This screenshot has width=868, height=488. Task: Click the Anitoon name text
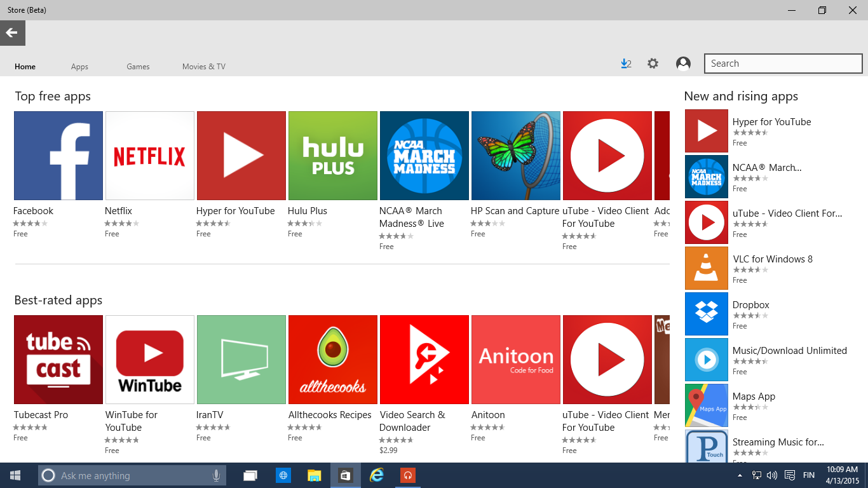coord(488,415)
